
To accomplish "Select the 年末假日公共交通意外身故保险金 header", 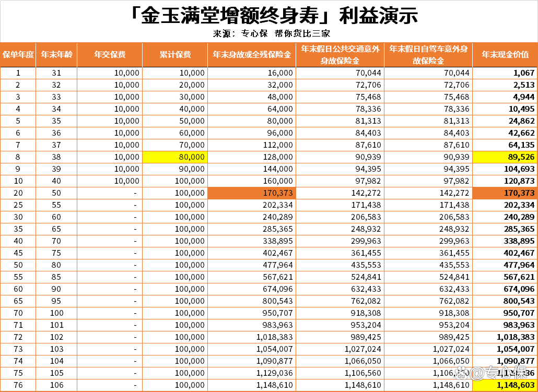I will tap(340, 54).
